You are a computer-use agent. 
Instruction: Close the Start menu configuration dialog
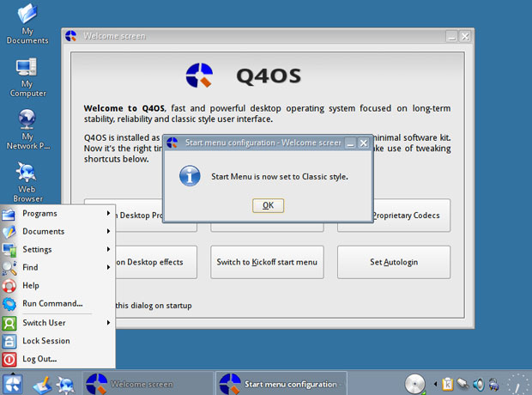coord(364,143)
